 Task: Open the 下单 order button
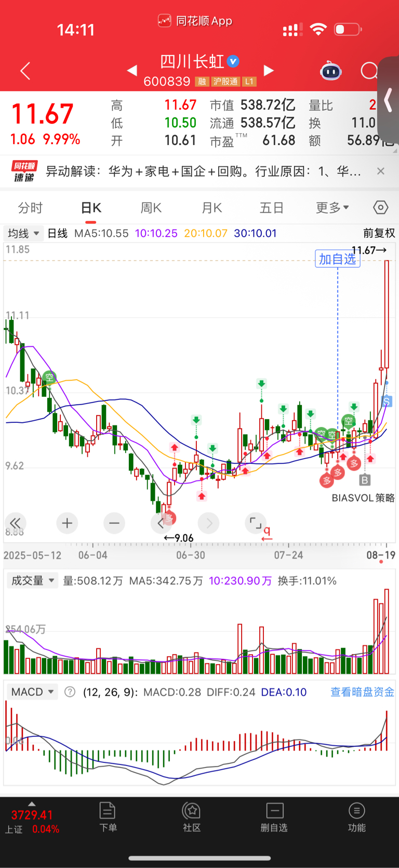(x=108, y=817)
